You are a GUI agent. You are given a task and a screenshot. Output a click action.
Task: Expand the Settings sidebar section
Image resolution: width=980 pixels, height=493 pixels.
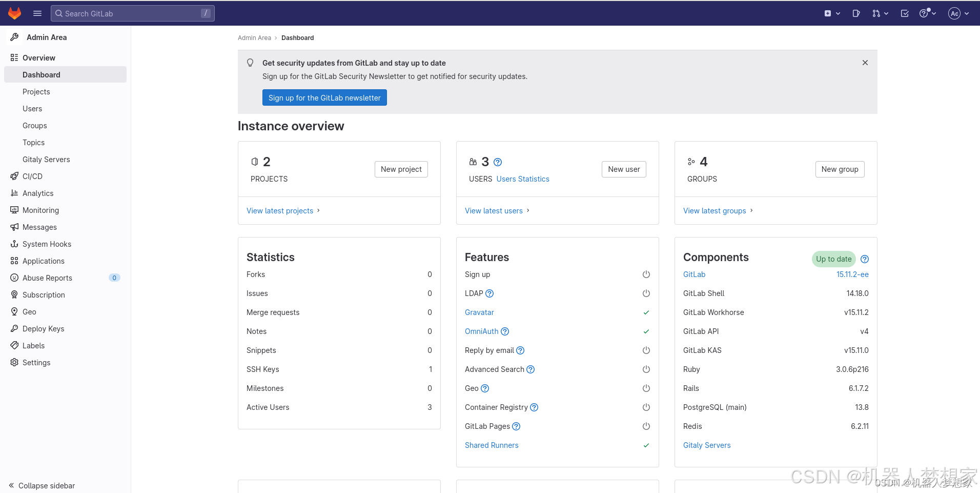coord(65,363)
